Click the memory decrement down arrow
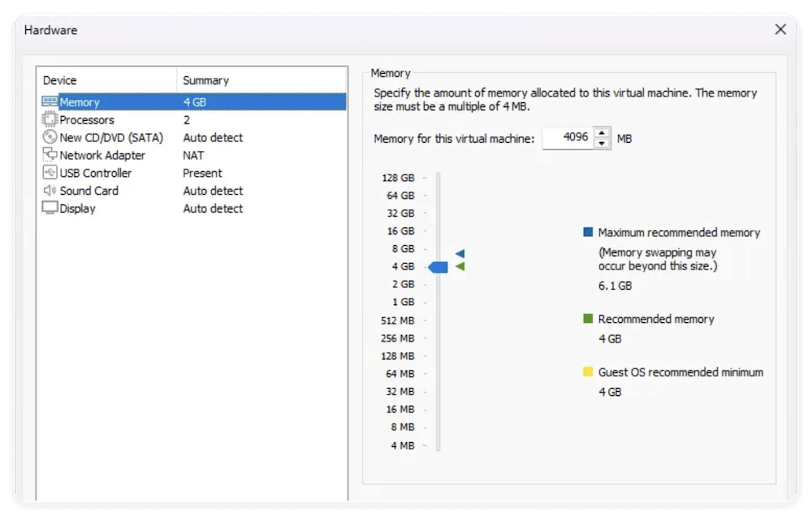Viewport: 812px width, 516px height. pos(600,143)
